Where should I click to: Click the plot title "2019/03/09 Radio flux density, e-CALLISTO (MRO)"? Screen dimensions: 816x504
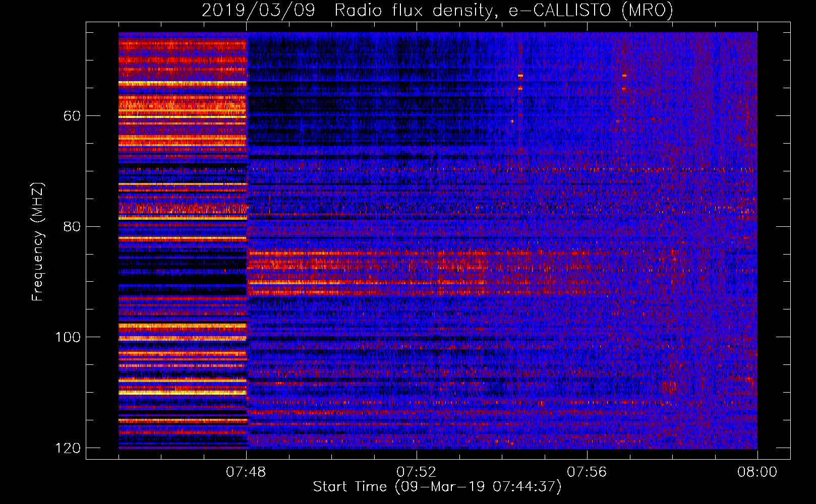point(437,10)
